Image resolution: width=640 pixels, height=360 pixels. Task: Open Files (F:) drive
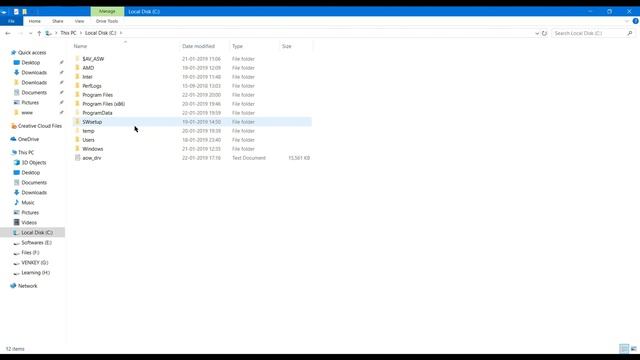click(x=30, y=253)
